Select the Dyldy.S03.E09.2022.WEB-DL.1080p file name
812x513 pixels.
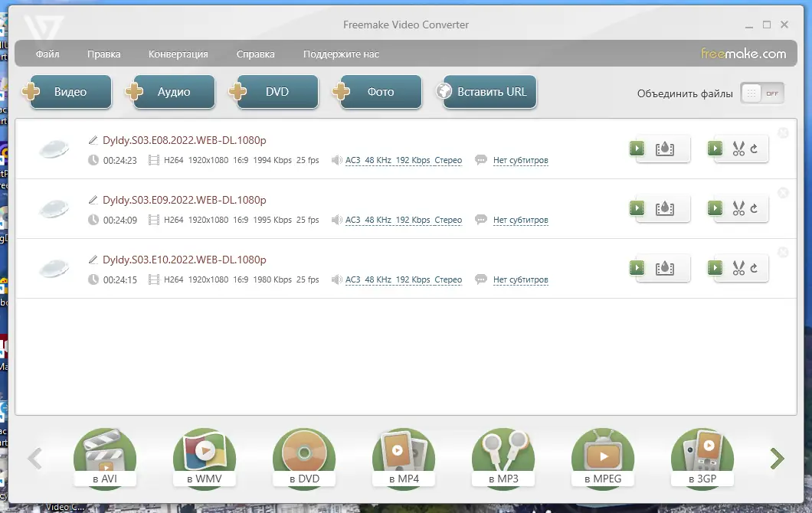pos(185,200)
